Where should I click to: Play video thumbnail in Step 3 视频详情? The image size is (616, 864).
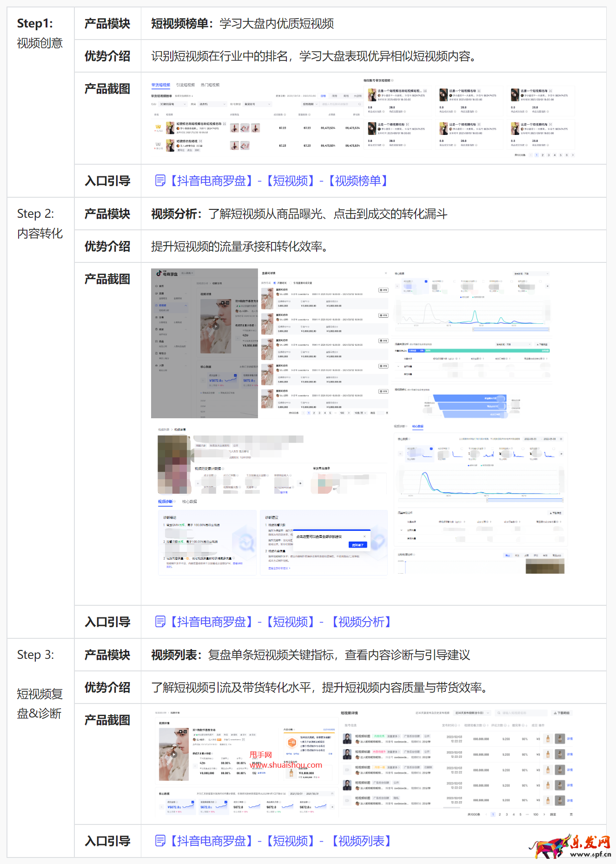(x=174, y=755)
